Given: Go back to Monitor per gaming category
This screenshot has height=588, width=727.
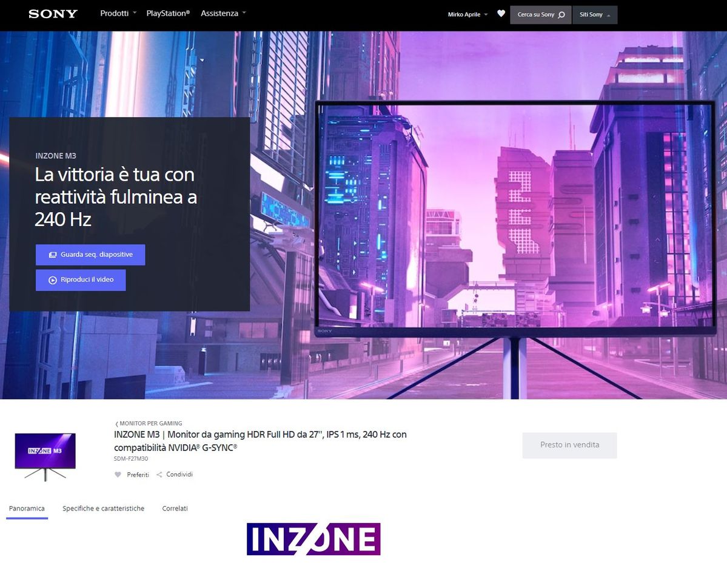Looking at the screenshot, I should (149, 423).
